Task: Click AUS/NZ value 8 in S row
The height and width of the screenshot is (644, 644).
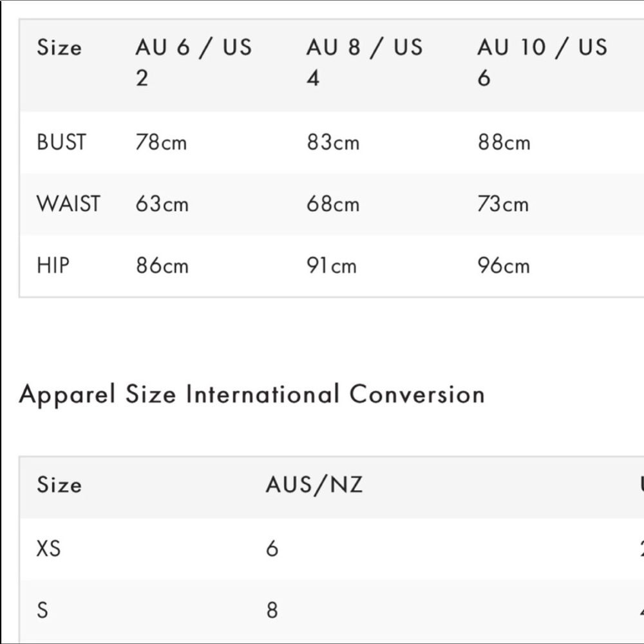Action: click(272, 609)
